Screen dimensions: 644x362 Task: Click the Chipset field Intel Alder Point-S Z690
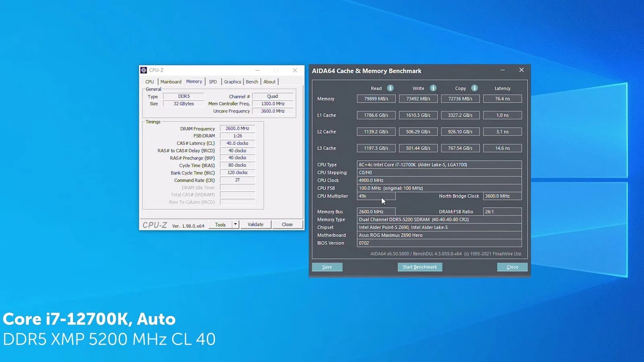tap(439, 227)
